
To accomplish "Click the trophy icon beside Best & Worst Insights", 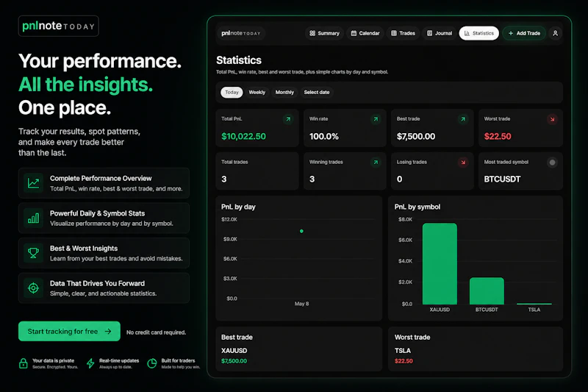I will [x=33, y=253].
